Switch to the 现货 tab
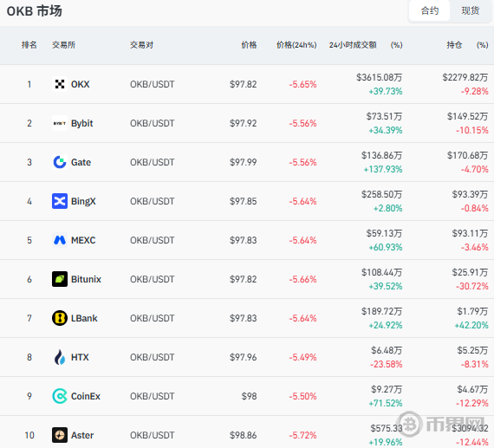Viewport: 494px width, 448px height. tap(471, 10)
